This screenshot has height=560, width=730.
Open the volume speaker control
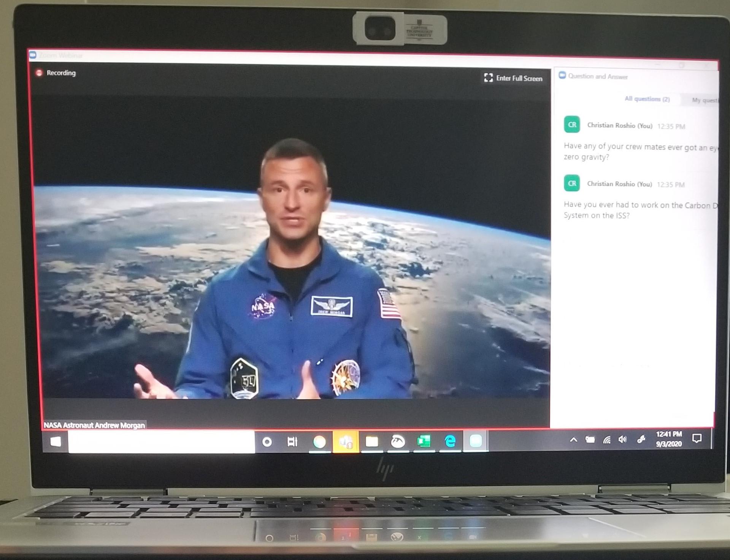[622, 440]
